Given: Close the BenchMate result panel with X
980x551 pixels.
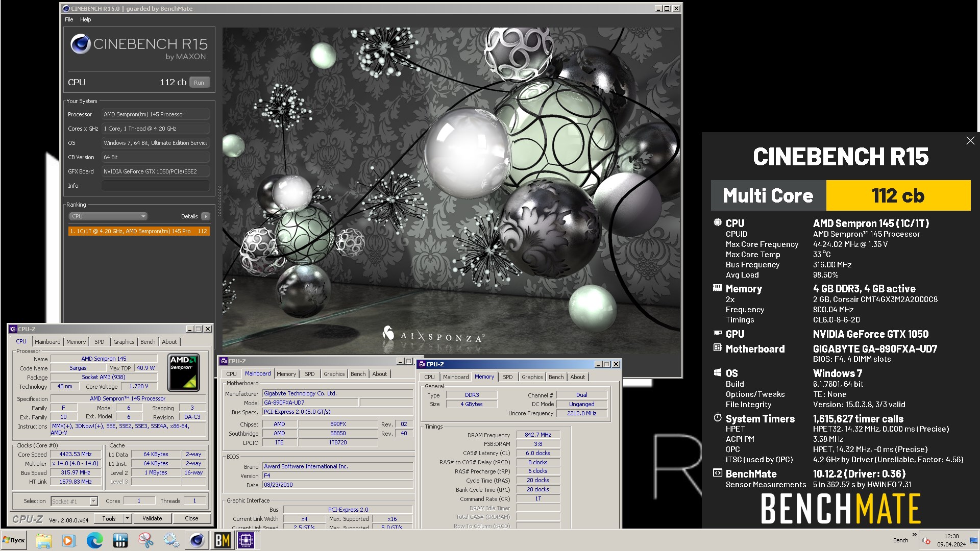Looking at the screenshot, I should coord(970,141).
